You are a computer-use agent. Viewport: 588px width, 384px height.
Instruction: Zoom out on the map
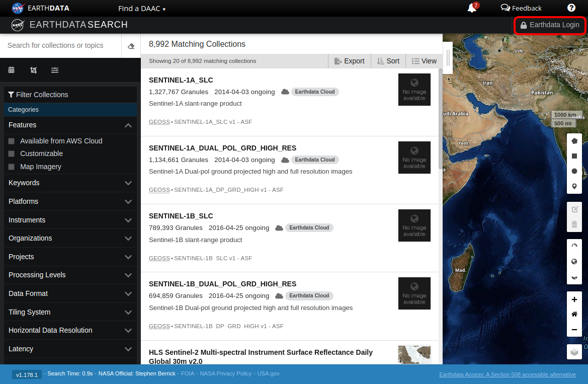point(574,330)
